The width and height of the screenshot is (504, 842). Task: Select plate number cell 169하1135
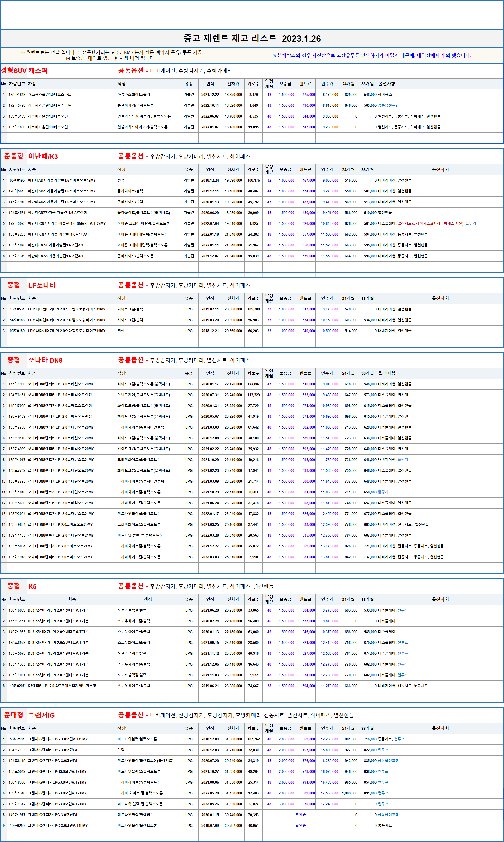click(x=17, y=536)
